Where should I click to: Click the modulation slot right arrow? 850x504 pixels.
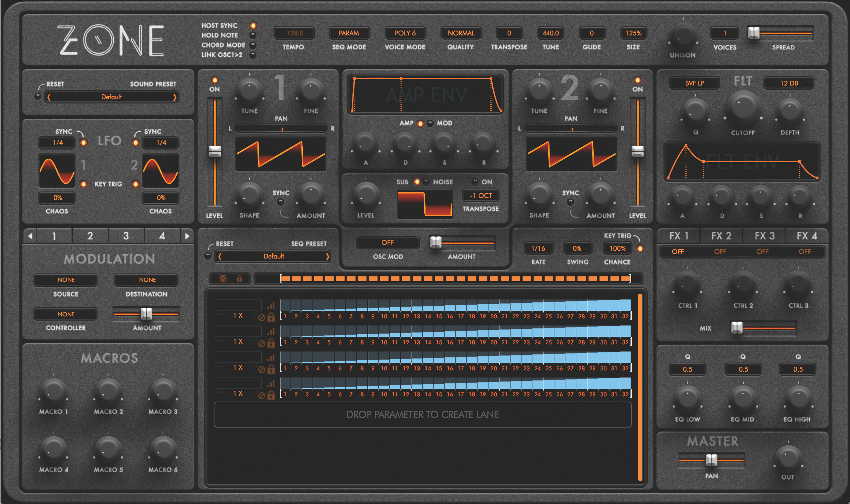click(187, 236)
